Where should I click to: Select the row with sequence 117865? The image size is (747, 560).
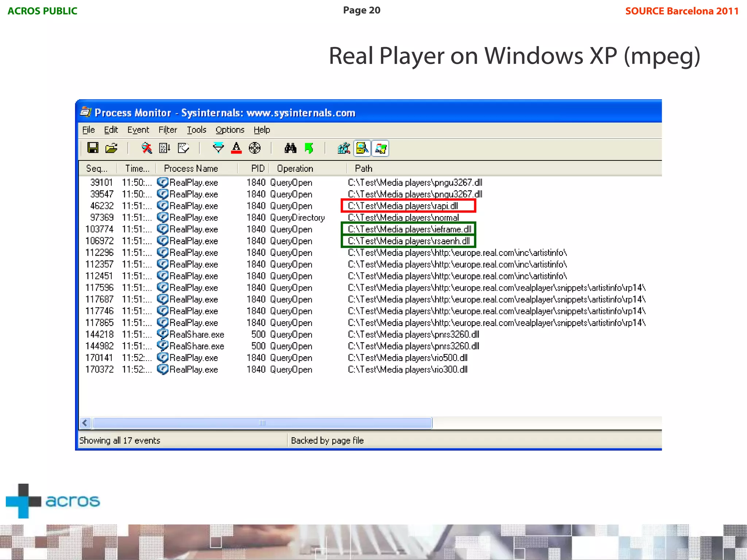coord(370,323)
